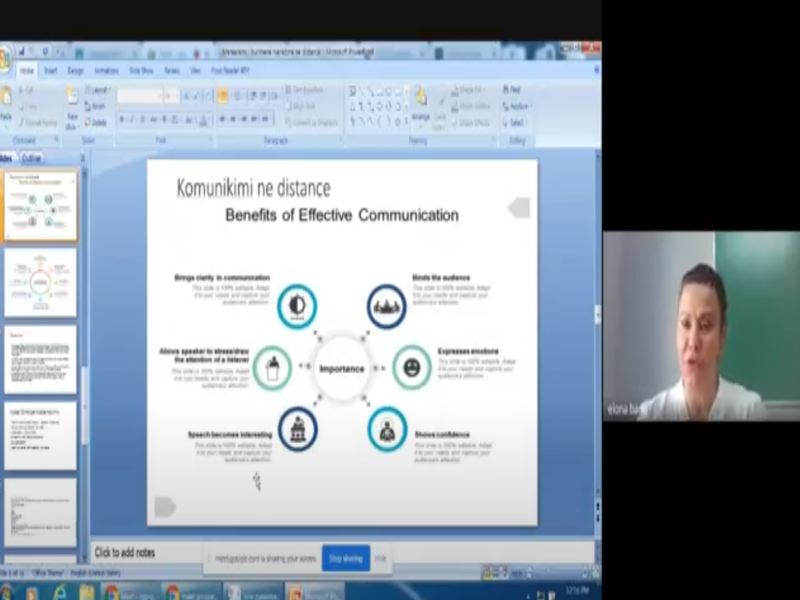Switch to Outline tab in slides pane
800x600 pixels.
[x=32, y=158]
